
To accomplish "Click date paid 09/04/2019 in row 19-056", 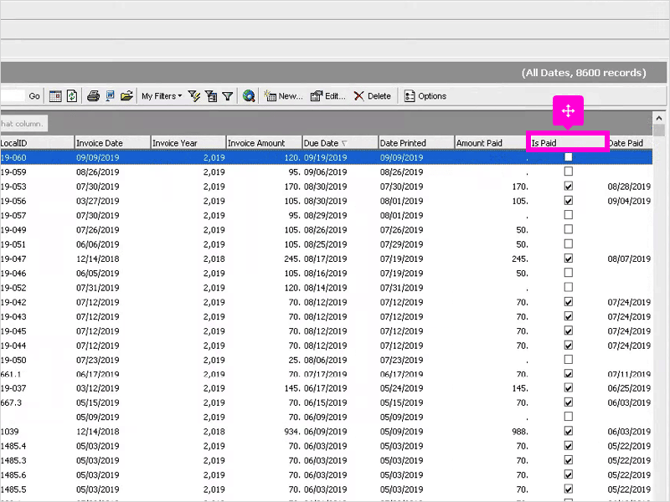I will click(629, 201).
